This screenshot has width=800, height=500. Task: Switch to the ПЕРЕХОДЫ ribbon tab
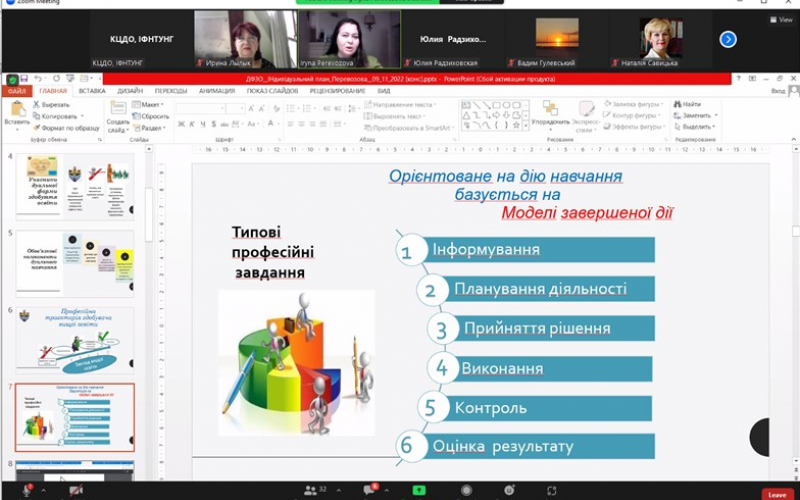(171, 91)
